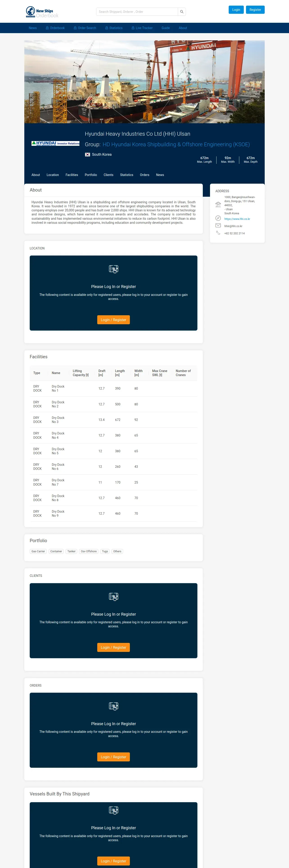Open Statistics in the top navigation bar

[114, 28]
